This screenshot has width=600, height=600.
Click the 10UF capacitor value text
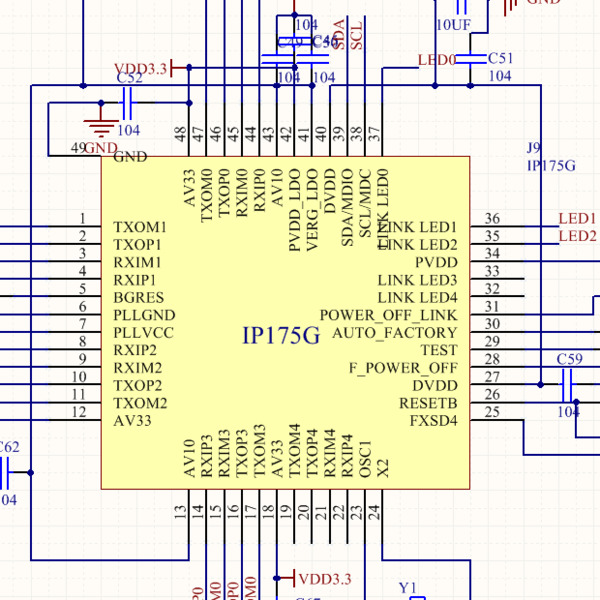[453, 25]
